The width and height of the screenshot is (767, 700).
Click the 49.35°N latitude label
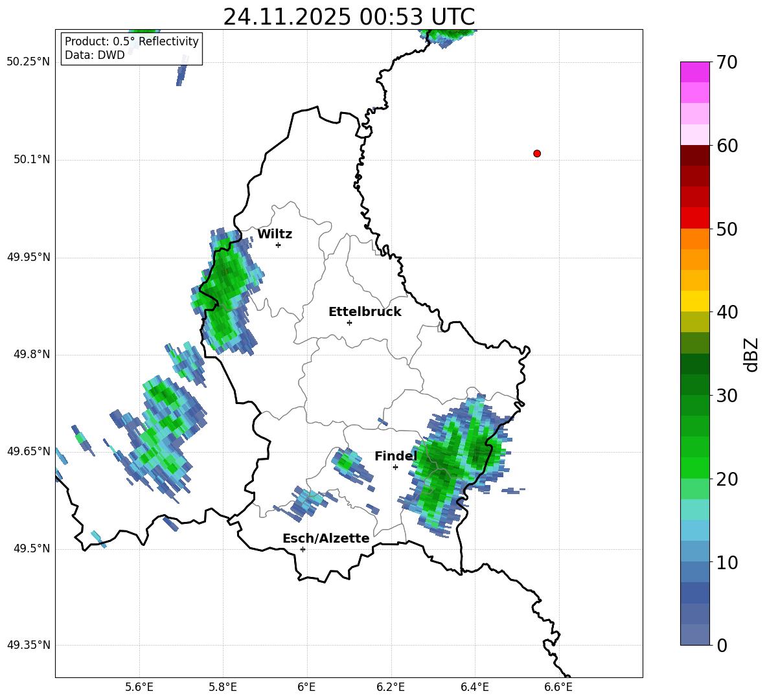click(x=29, y=645)
